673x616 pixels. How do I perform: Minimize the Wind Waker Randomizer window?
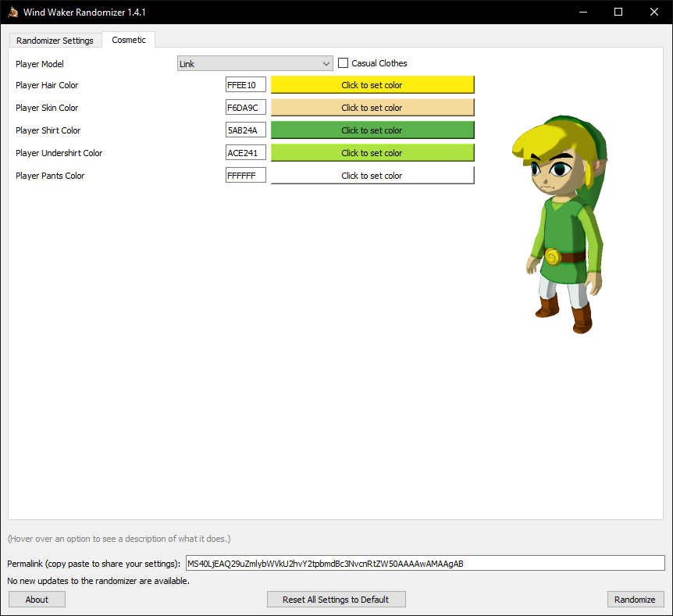click(583, 12)
